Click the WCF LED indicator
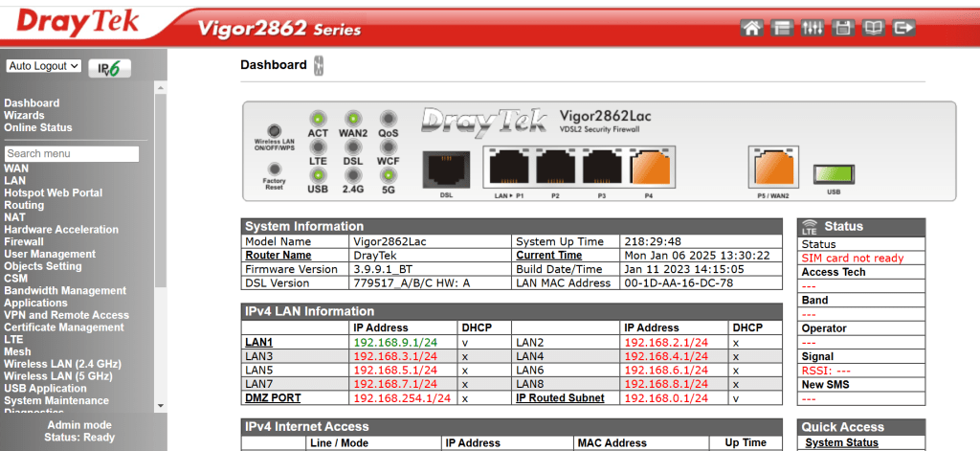This screenshot has height=451, width=980. (389, 147)
